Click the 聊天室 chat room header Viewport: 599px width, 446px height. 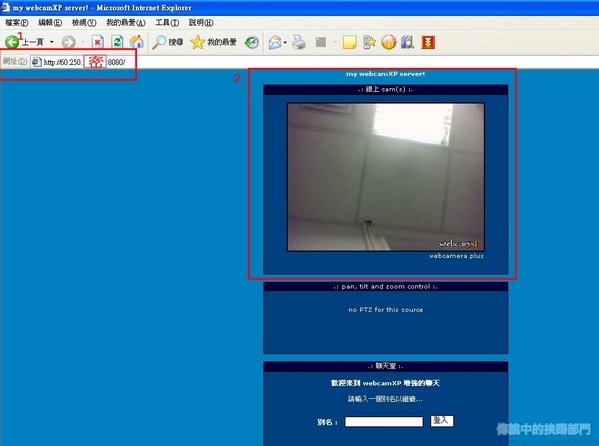pyautogui.click(x=385, y=366)
